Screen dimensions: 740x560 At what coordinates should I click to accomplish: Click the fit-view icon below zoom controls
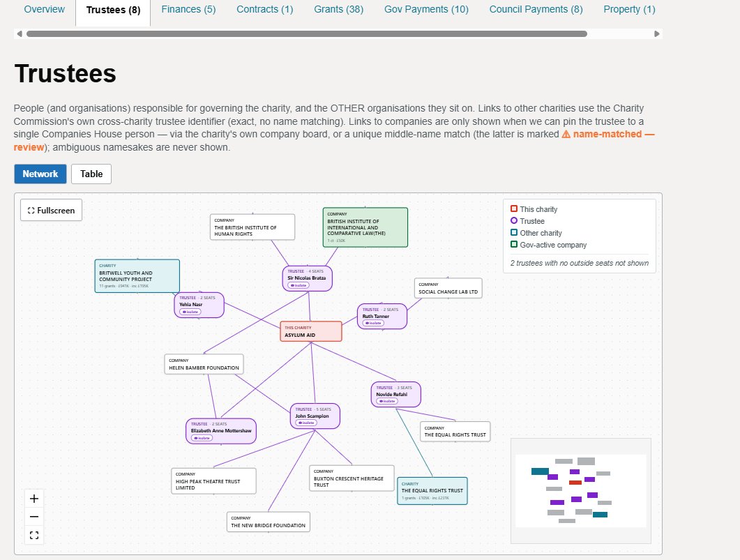point(34,535)
